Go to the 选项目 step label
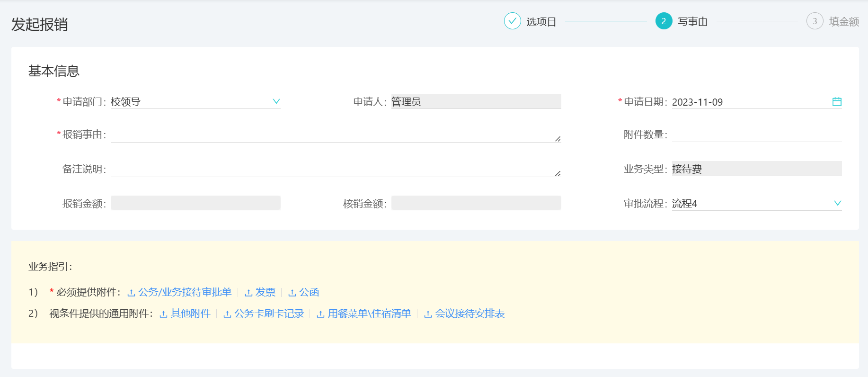This screenshot has width=868, height=377. point(541,22)
